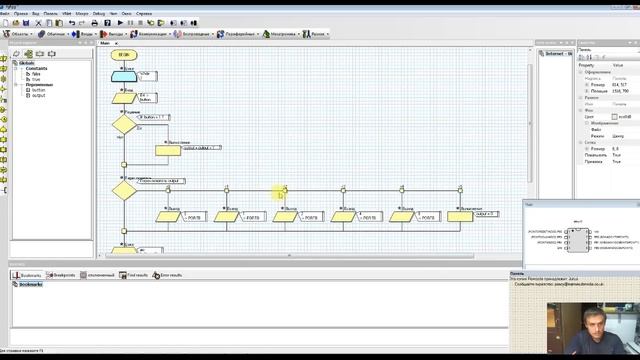The width and height of the screenshot is (640, 360).
Task: Open the Debug menu
Action: coord(99,13)
